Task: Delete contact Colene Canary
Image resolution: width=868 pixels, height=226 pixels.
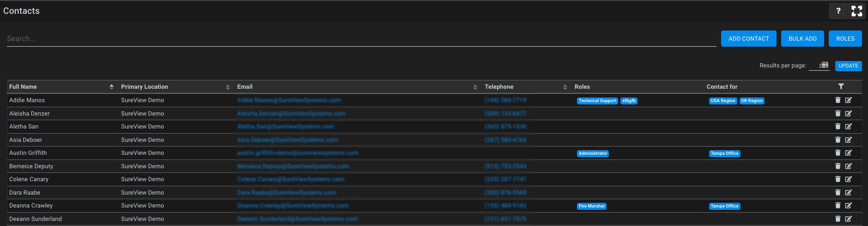Action: click(838, 179)
